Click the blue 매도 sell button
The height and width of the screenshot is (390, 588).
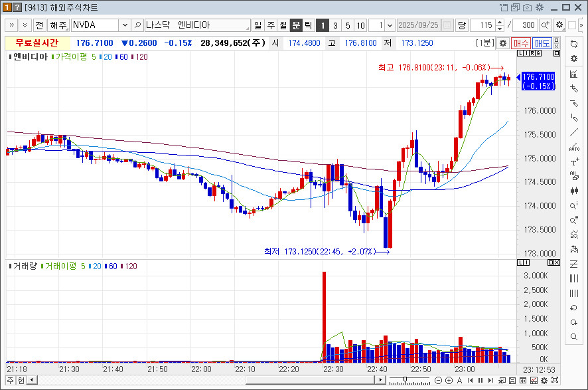click(542, 43)
